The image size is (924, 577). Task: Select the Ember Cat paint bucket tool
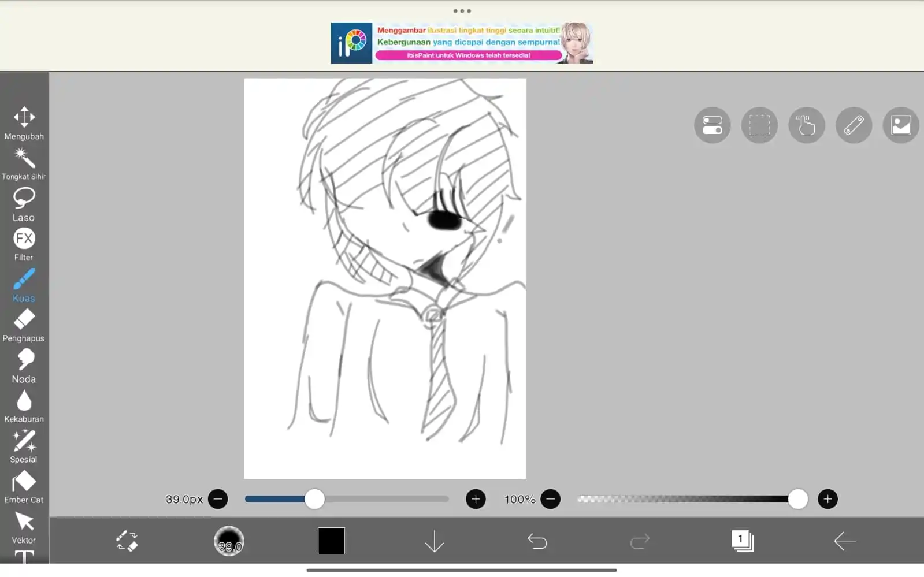[24, 487]
